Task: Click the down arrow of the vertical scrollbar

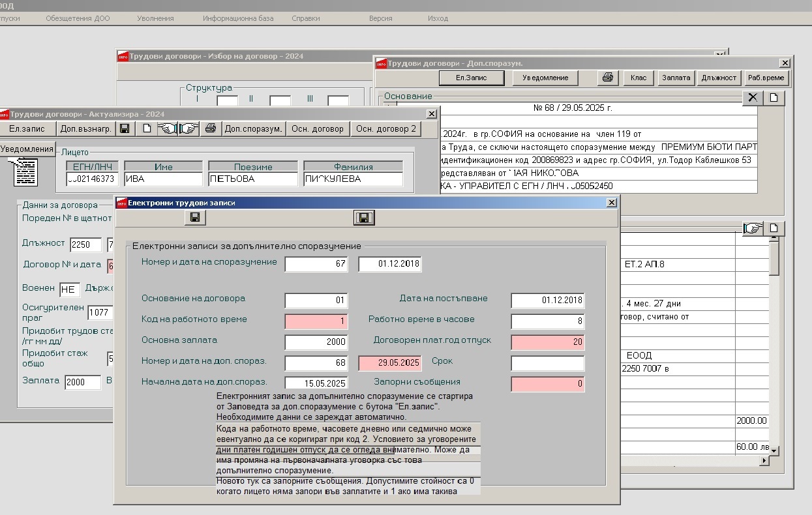Action: click(774, 450)
